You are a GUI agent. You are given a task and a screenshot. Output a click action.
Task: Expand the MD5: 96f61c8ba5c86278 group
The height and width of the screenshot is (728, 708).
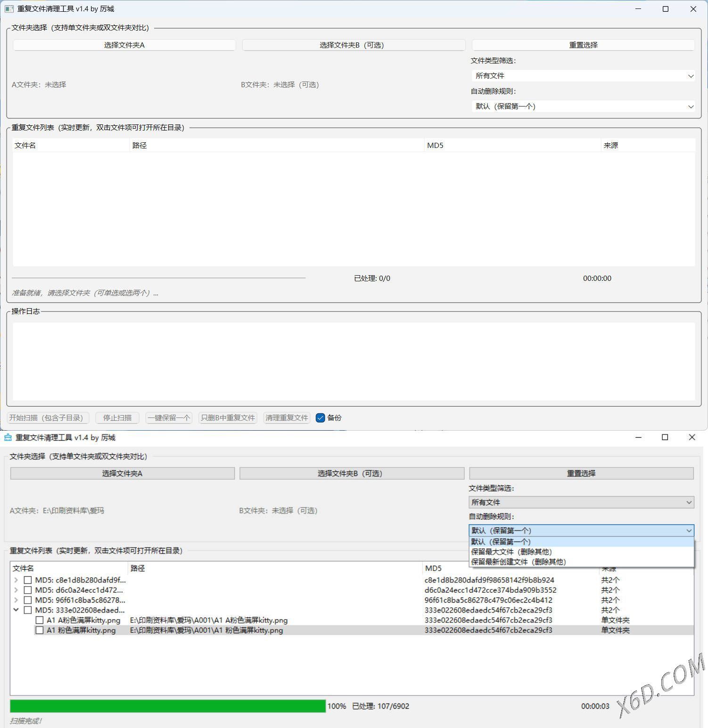click(x=16, y=600)
